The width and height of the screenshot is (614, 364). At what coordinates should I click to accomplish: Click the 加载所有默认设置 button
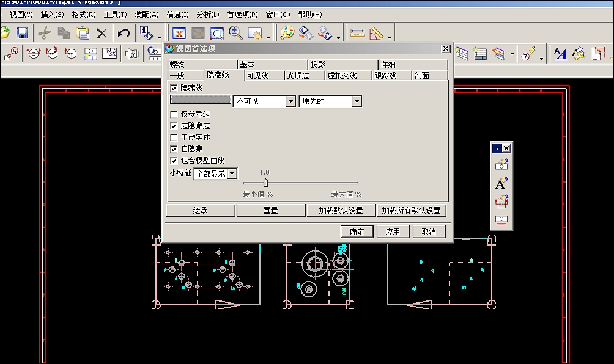(411, 210)
